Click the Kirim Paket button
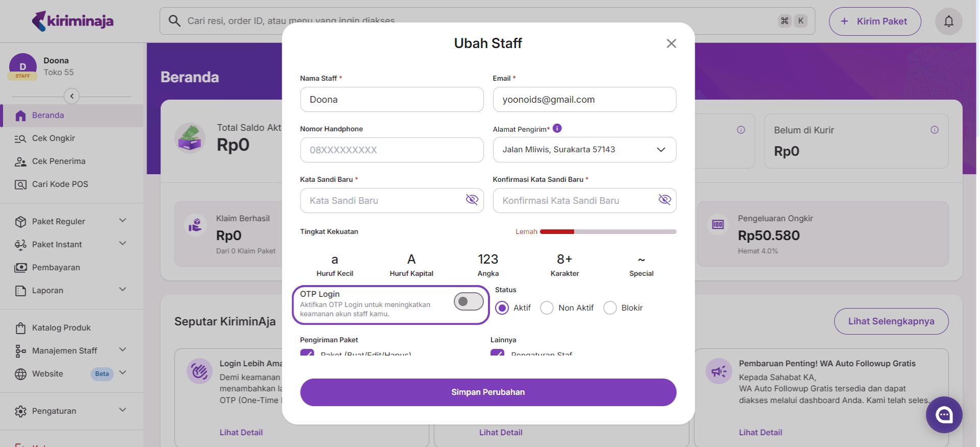The image size is (980, 447). (x=874, y=21)
